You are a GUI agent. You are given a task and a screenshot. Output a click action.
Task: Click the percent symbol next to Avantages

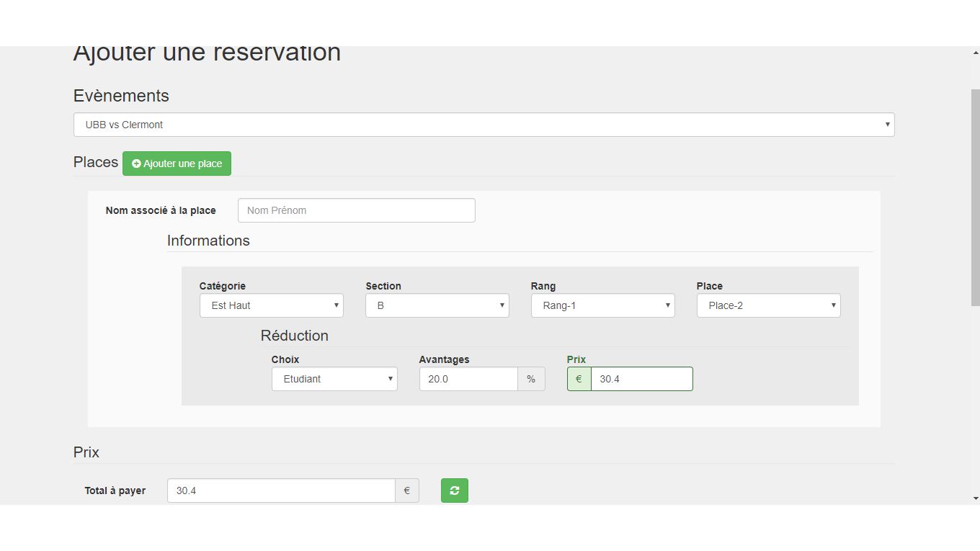(531, 379)
